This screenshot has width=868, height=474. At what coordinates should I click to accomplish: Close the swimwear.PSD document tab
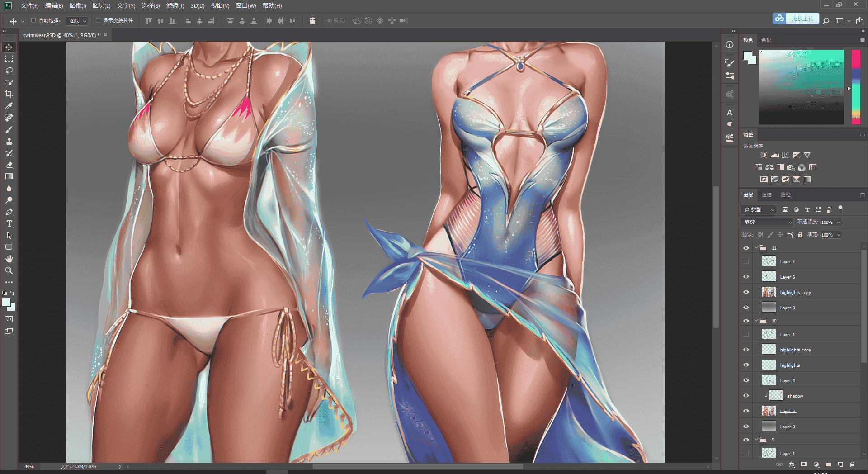[x=105, y=35]
